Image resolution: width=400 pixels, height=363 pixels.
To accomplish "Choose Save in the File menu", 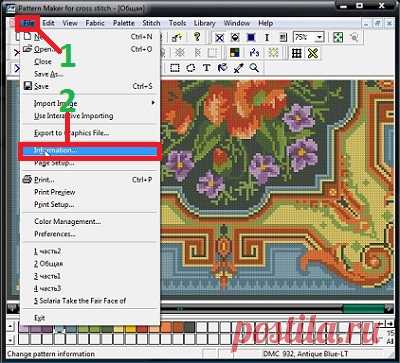I will pos(90,86).
